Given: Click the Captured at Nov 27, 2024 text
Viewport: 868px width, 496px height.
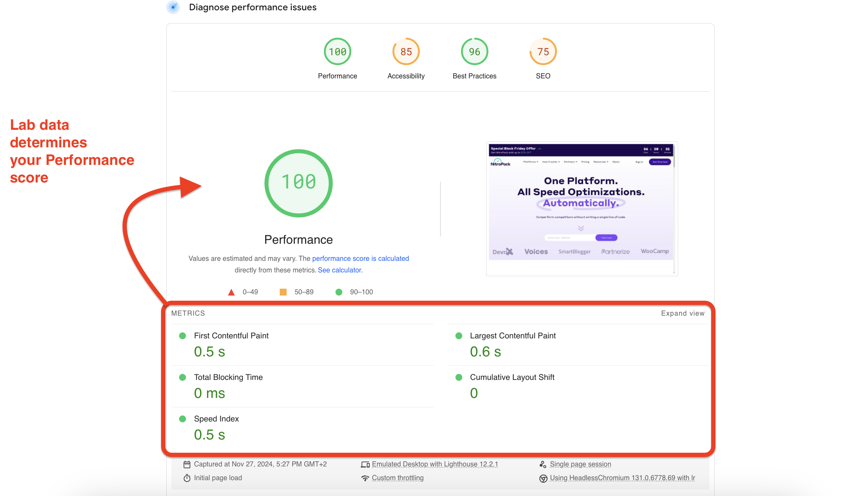Looking at the screenshot, I should click(260, 464).
